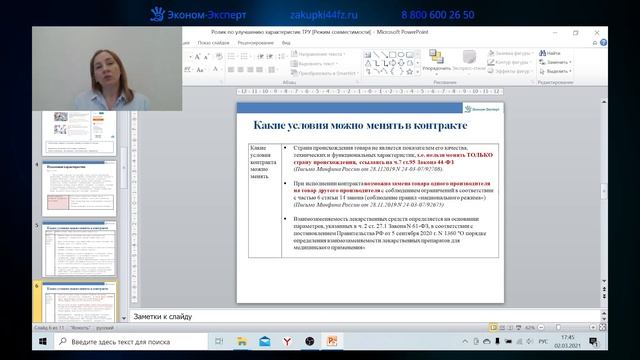
Task: Click the Find button
Action: click(x=550, y=53)
